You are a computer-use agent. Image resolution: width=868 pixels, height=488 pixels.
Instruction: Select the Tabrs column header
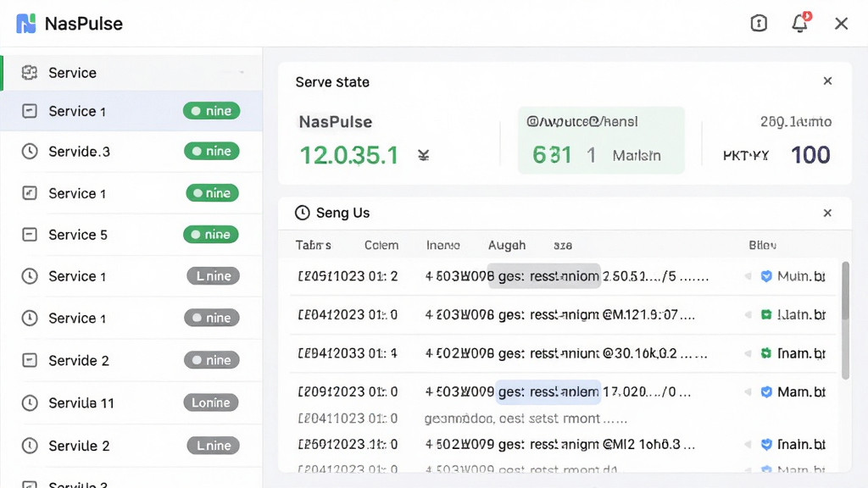pos(314,245)
